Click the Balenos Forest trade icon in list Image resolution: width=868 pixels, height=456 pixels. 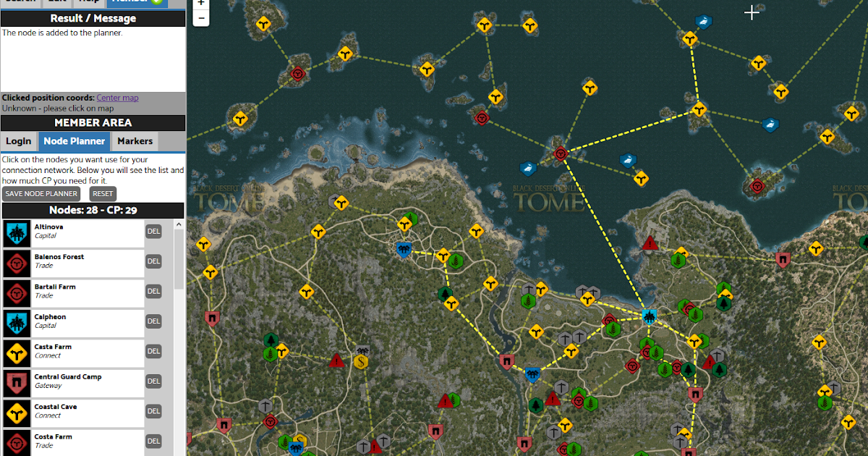(17, 263)
